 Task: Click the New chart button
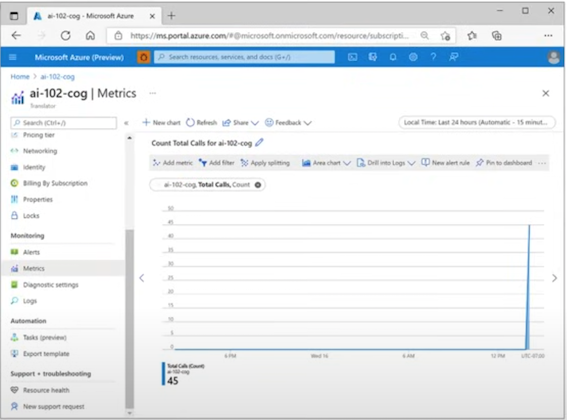[161, 123]
